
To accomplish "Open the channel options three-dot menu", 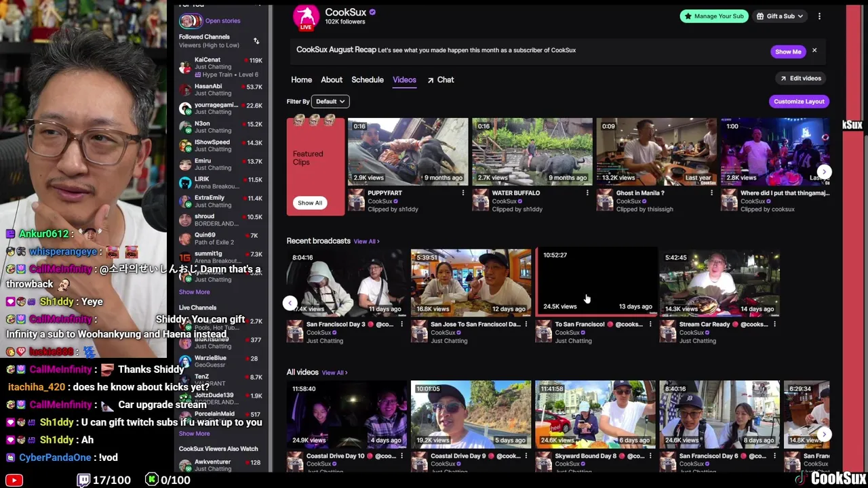I will point(819,16).
